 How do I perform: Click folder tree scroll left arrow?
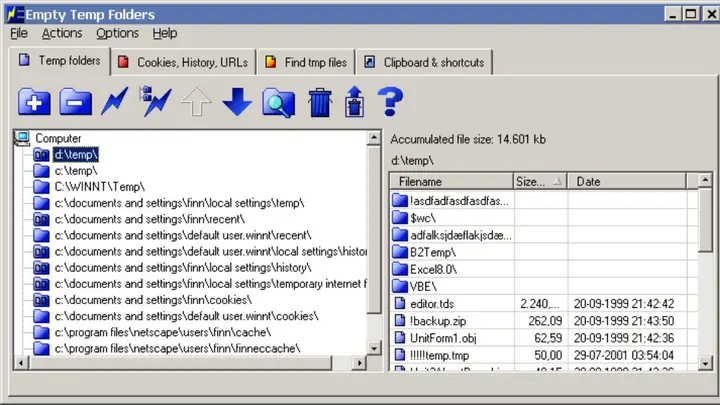click(21, 363)
